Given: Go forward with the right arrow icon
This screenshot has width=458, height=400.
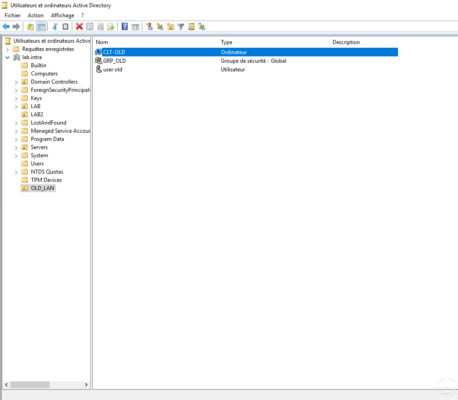Looking at the screenshot, I should [16, 26].
